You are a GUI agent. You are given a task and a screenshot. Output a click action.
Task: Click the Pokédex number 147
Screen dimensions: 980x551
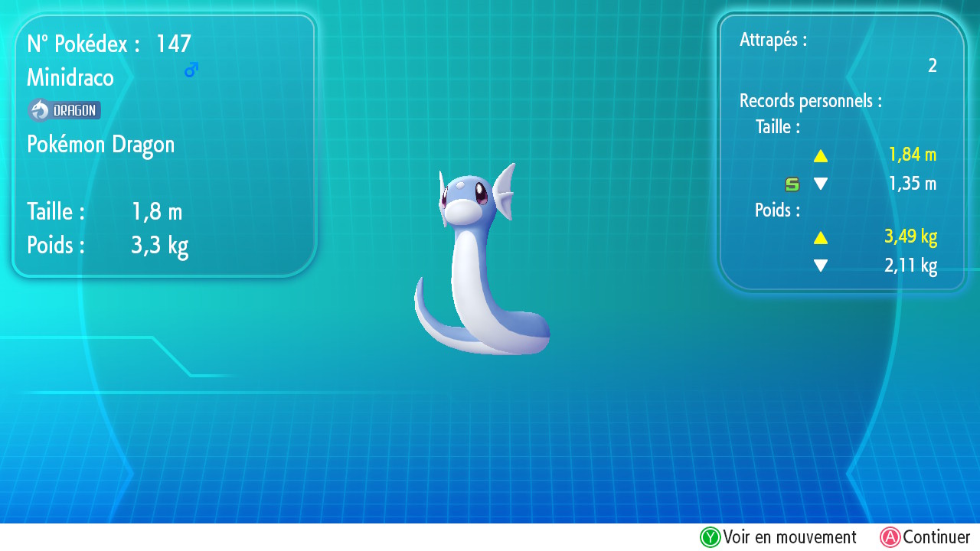tap(173, 44)
